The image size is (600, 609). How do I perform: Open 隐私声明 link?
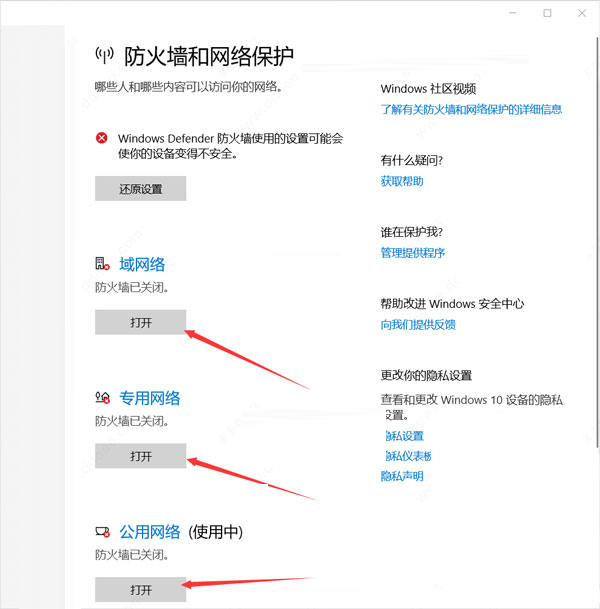(402, 476)
